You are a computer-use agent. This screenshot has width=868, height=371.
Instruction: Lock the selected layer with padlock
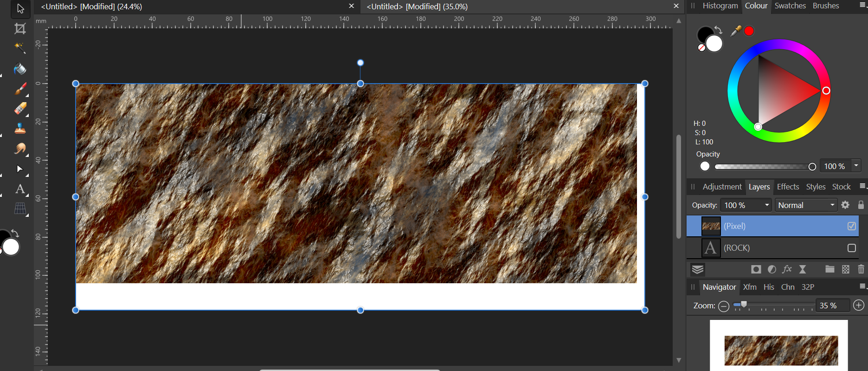point(861,205)
